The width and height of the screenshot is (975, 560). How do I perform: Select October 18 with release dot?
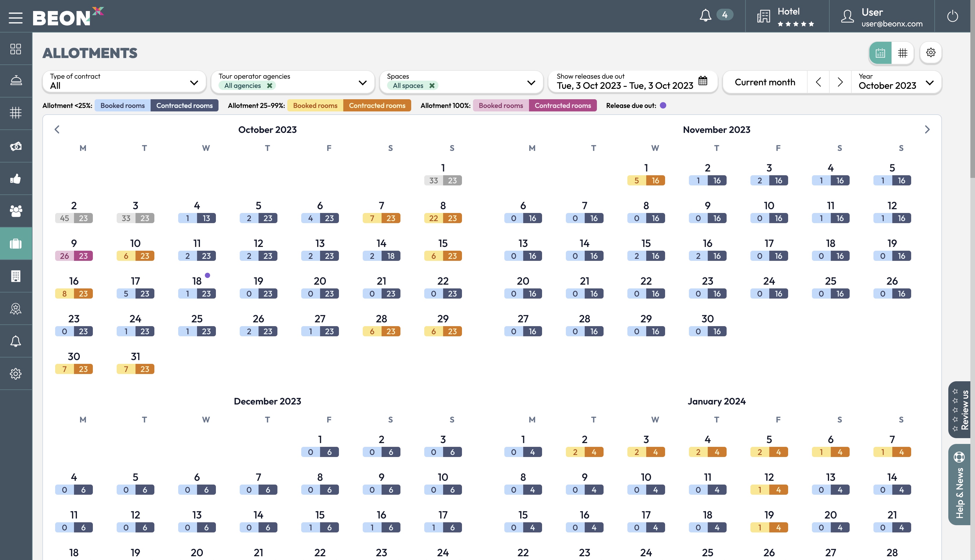tap(197, 287)
